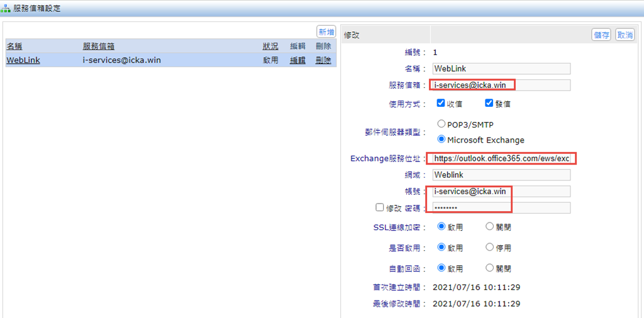Enable the 修改 密碼 checkbox
The height and width of the screenshot is (318, 644).
379,207
